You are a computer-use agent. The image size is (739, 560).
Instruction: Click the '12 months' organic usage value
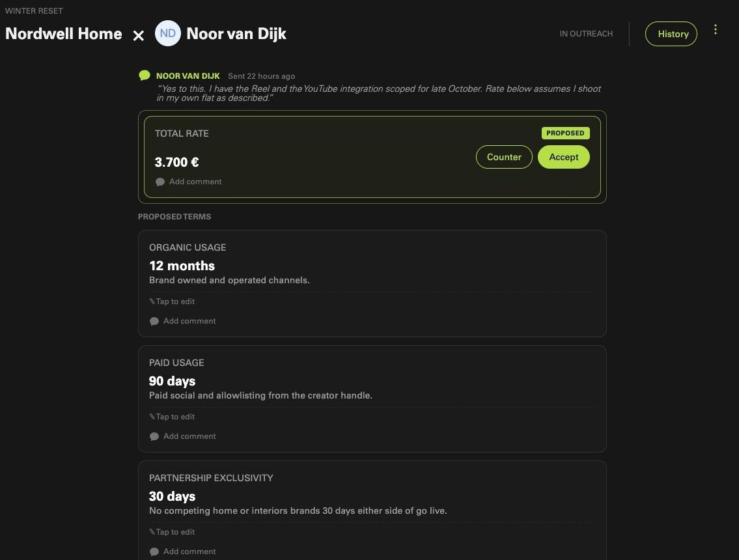[x=182, y=266]
